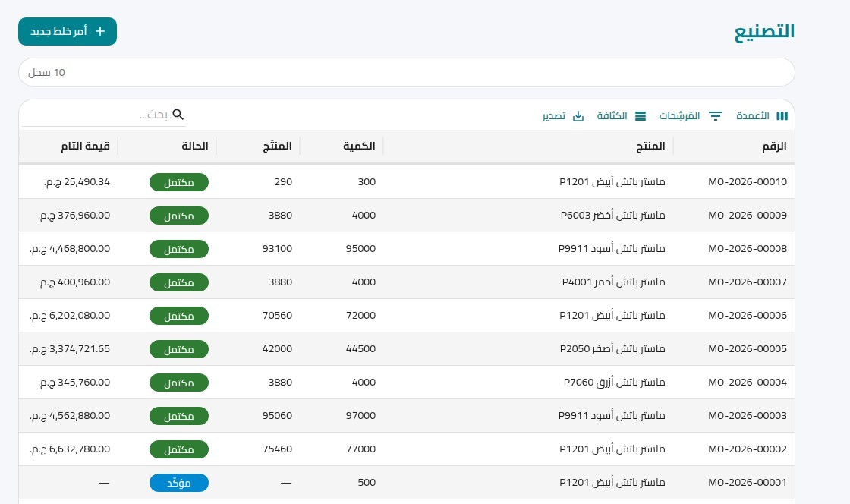
Task: Click product ماستر باتش أزرق P7060
Action: tap(614, 383)
